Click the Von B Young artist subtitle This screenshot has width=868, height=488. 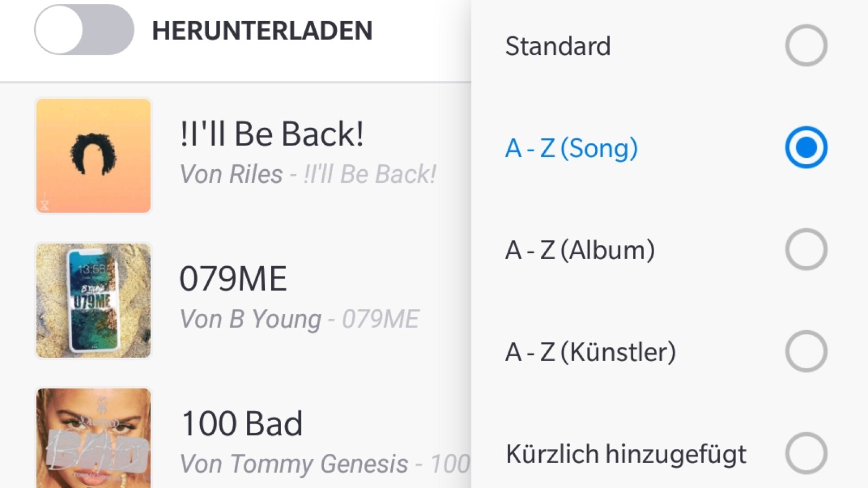tap(250, 319)
